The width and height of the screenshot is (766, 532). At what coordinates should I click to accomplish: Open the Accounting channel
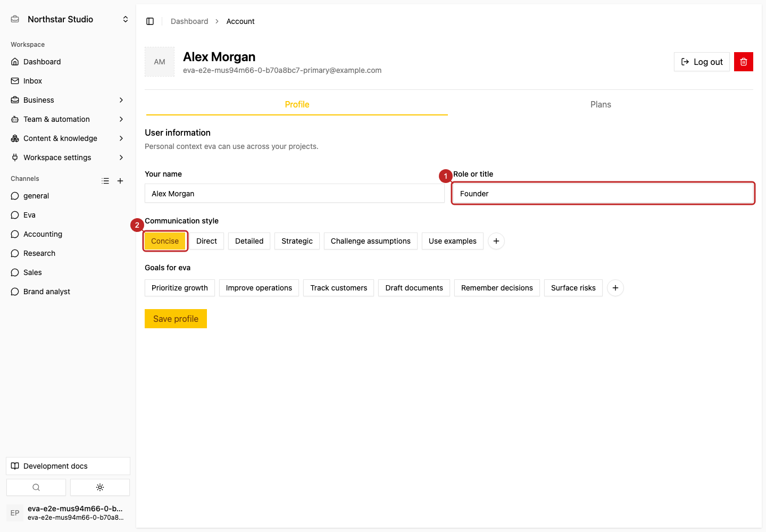coord(68,234)
